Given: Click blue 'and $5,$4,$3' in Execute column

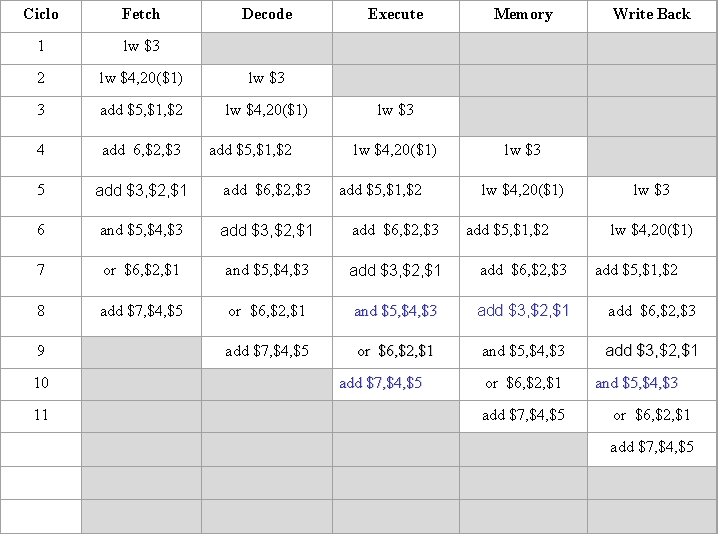Looking at the screenshot, I should pyautogui.click(x=395, y=311).
